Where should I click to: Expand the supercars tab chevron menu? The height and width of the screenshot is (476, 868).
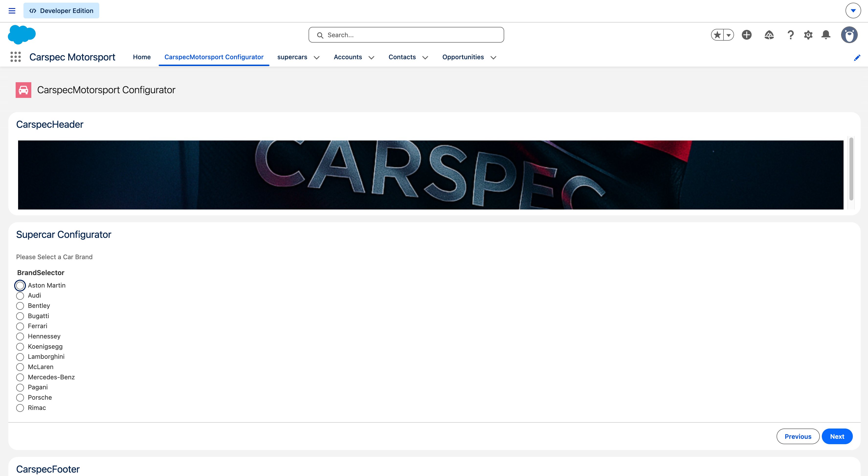(316, 58)
